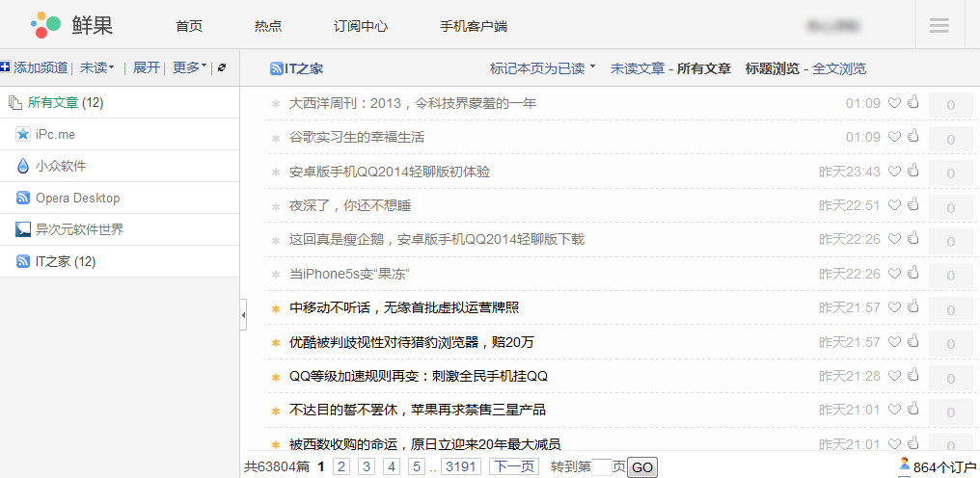The width and height of the screenshot is (980, 478).
Task: Click the heart for 当iPhone5s变"果冻"
Action: [x=894, y=273]
